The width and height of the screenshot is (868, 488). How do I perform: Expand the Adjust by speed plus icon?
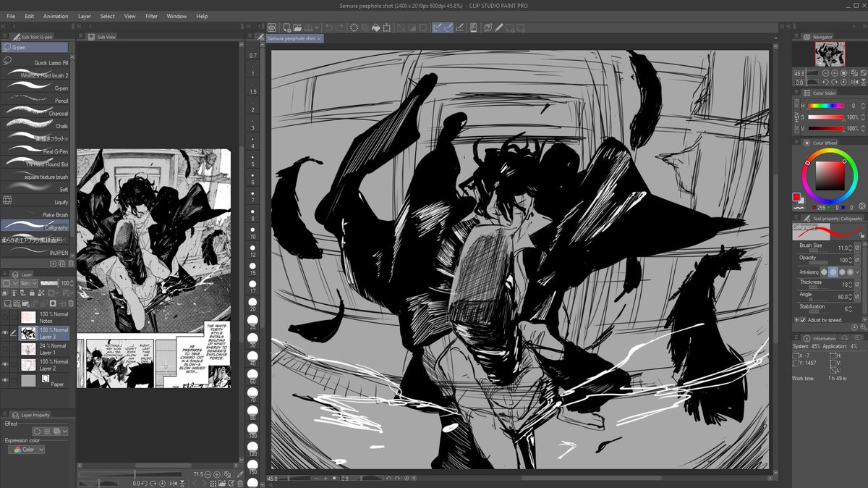[x=796, y=320]
